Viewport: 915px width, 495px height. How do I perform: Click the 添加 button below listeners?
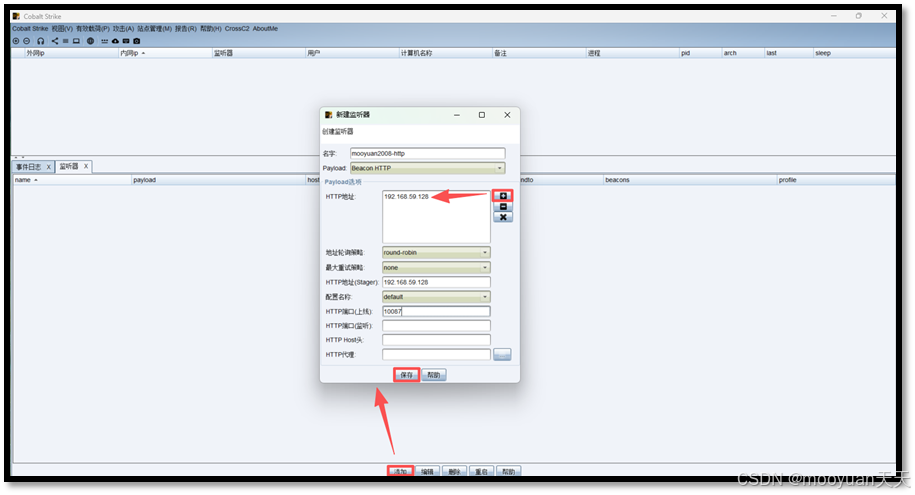click(400, 471)
